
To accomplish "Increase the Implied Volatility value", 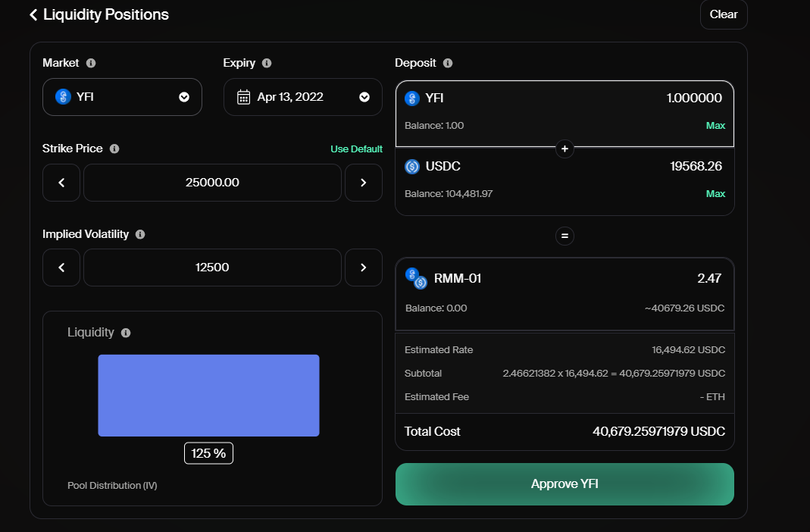I will tap(364, 268).
